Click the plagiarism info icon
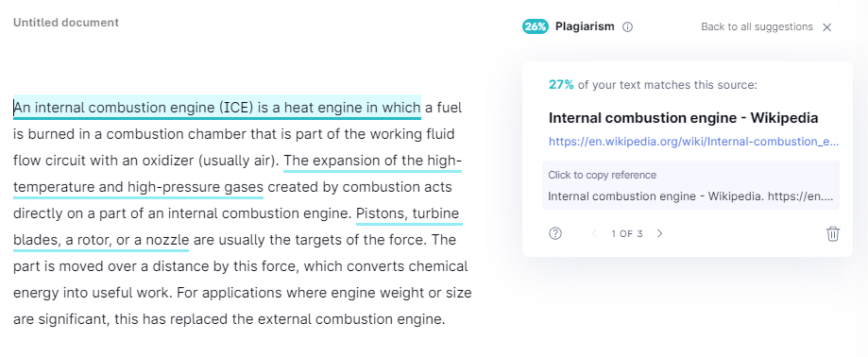This screenshot has height=357, width=868. (x=627, y=26)
